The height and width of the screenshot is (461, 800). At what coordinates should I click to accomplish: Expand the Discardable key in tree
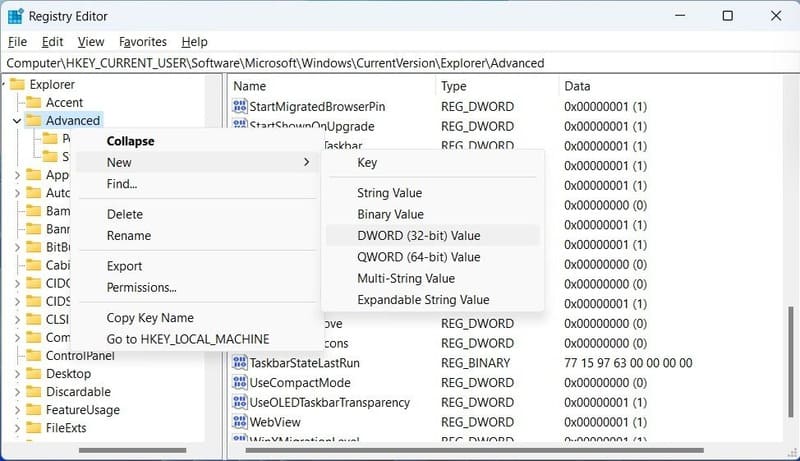(17, 392)
